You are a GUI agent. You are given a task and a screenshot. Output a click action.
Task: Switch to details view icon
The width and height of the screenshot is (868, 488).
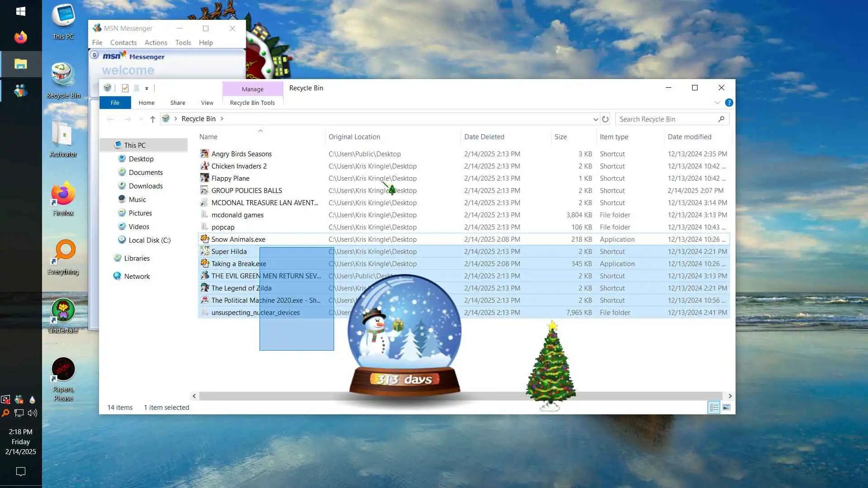click(x=714, y=408)
